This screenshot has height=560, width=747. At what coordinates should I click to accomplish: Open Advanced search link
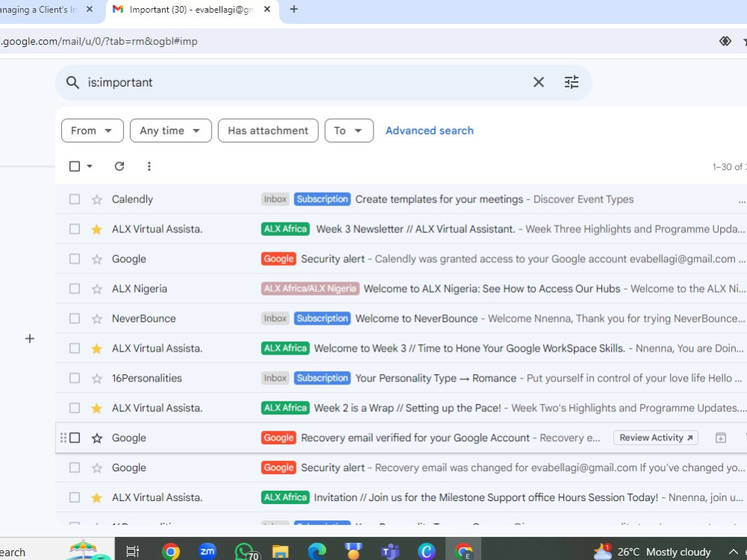coord(430,131)
